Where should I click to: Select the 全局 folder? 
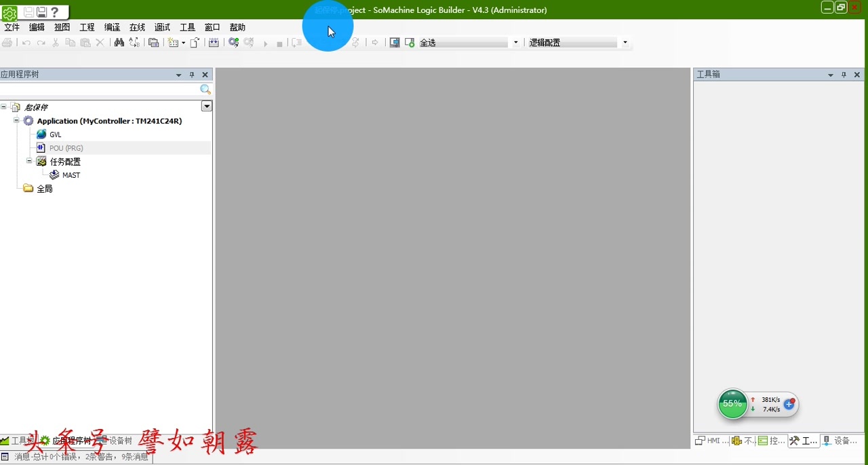(44, 189)
